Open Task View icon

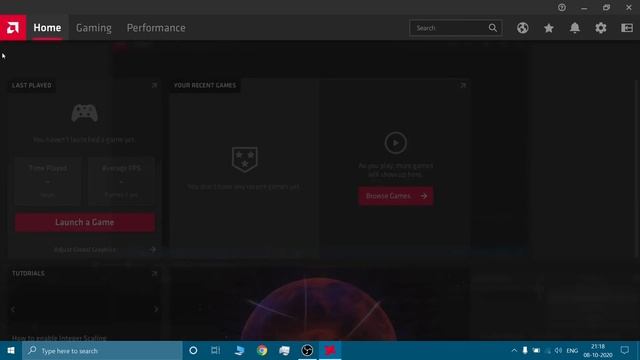216,351
